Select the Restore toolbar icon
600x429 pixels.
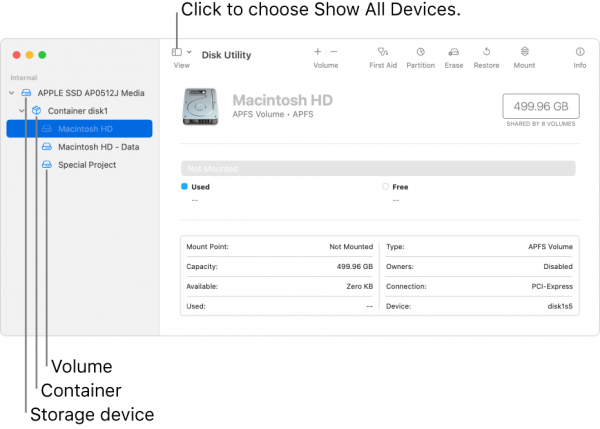coord(486,51)
